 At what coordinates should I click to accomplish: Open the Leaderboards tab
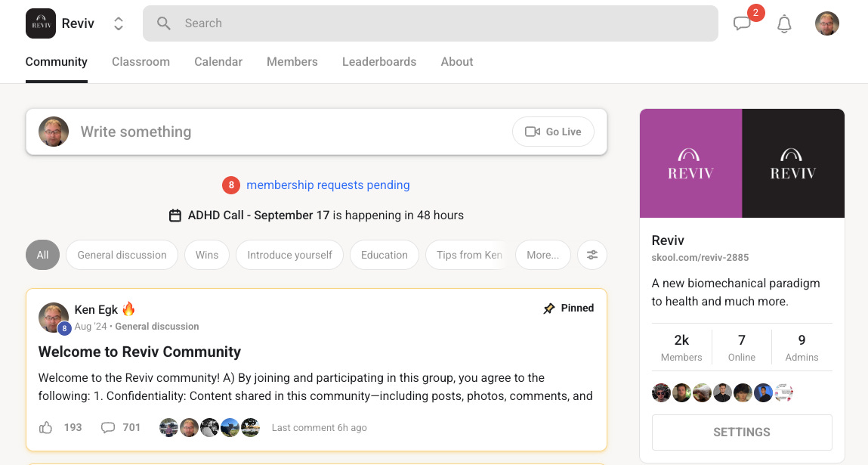coord(379,61)
